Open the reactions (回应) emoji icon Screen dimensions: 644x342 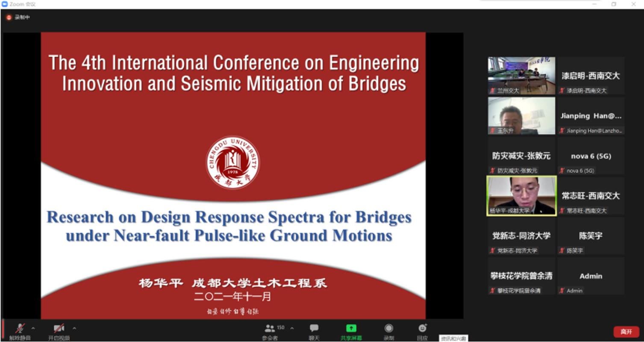pyautogui.click(x=422, y=328)
